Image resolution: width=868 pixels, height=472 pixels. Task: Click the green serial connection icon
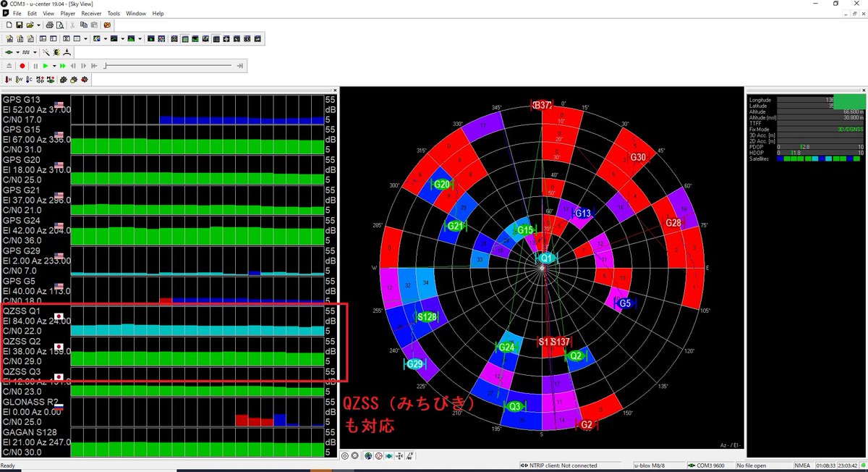pos(9,52)
